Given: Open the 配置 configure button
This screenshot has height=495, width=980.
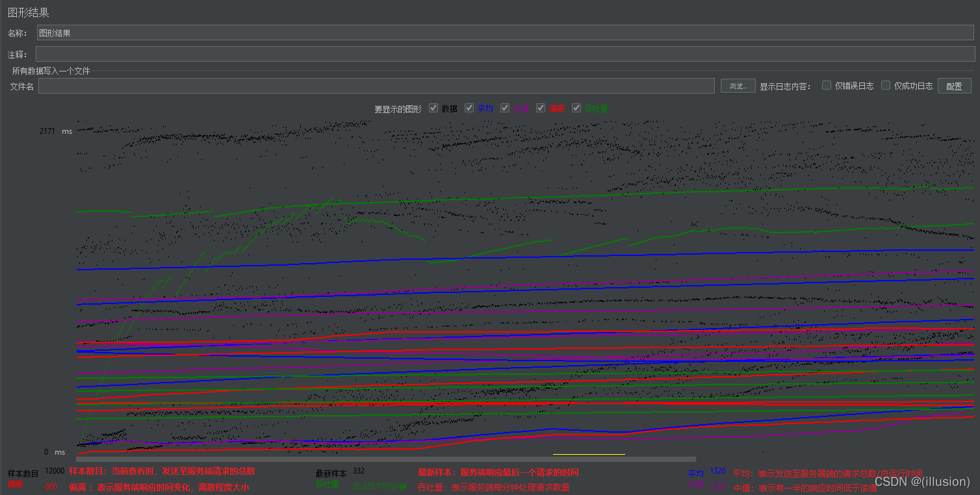Looking at the screenshot, I should coord(953,86).
